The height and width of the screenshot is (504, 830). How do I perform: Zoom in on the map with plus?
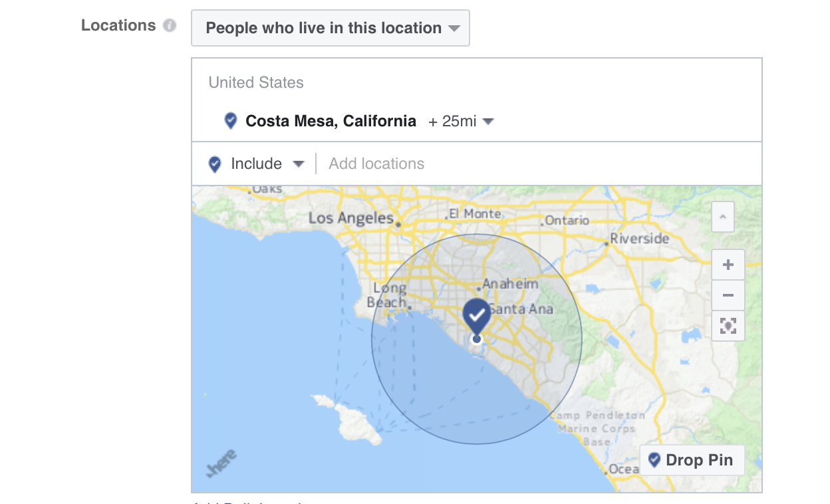pos(728,265)
